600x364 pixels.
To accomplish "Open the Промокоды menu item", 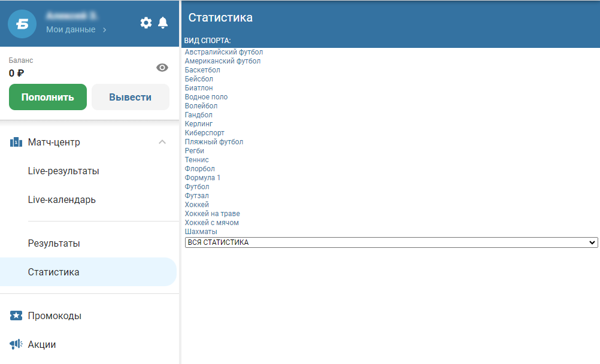I will [x=54, y=316].
